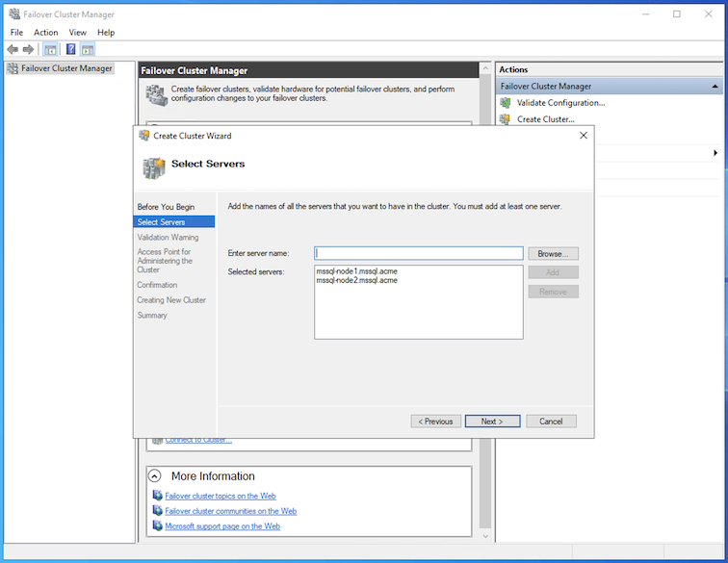Collapse the More Information section
This screenshot has width=728, height=563.
[x=155, y=476]
